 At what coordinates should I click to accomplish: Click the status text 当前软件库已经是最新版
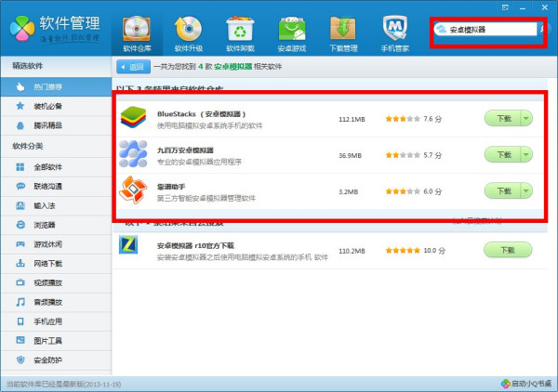63,385
